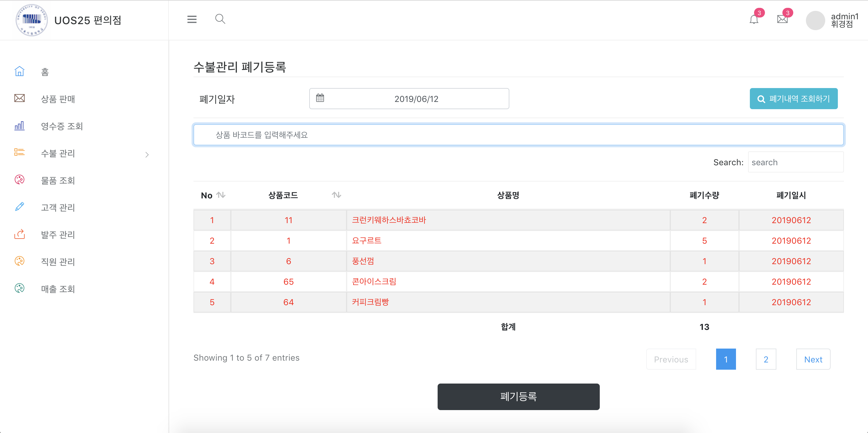Click the UOS25 store logo
The image size is (868, 433).
[x=32, y=20]
